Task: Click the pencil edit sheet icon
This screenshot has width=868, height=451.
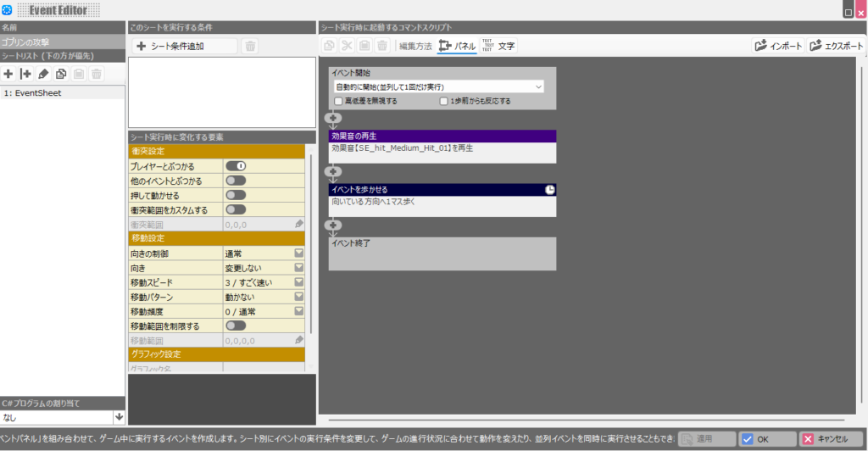Action: (43, 74)
